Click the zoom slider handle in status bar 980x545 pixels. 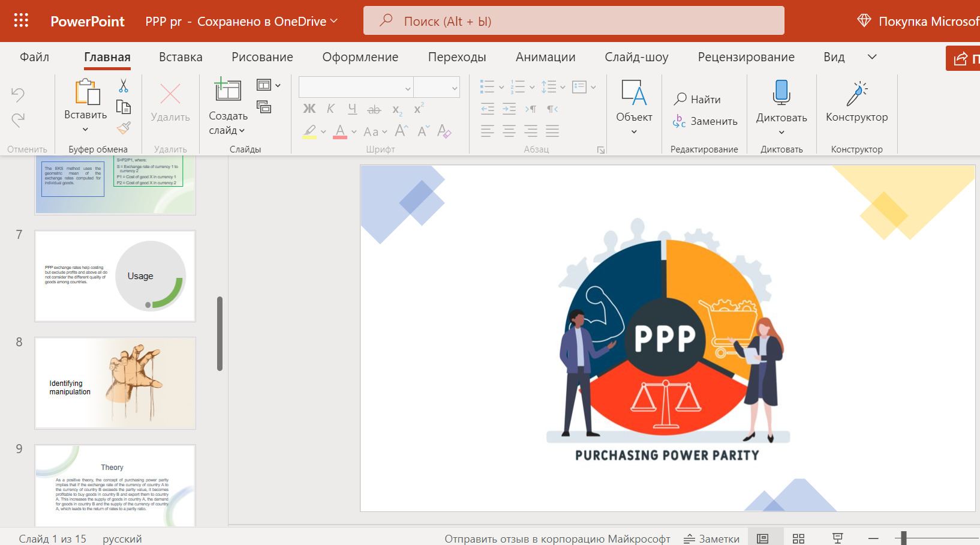tap(903, 538)
